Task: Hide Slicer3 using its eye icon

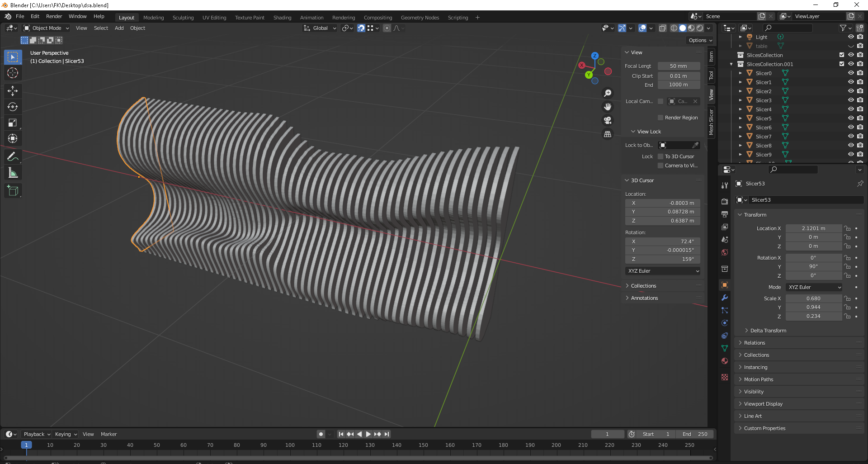Action: point(850,100)
